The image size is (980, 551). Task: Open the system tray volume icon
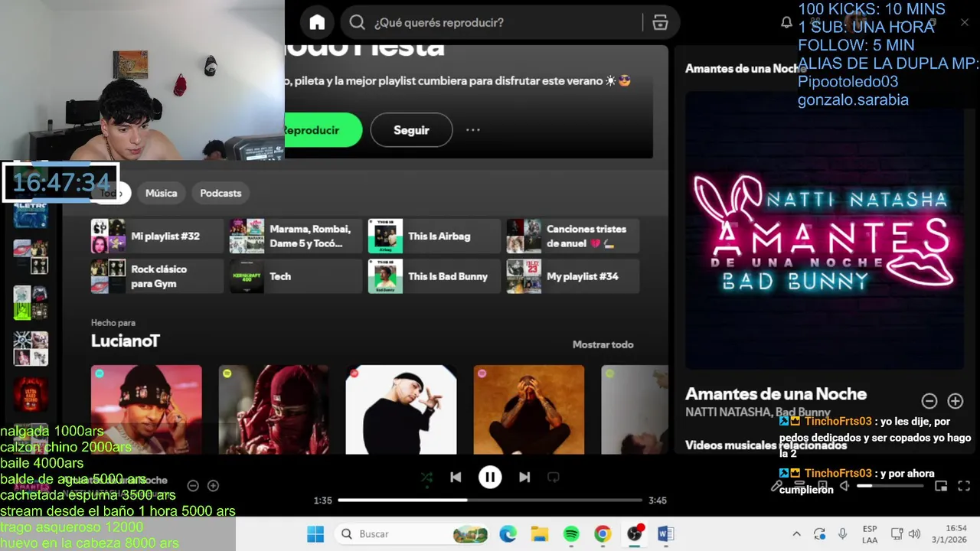click(914, 534)
